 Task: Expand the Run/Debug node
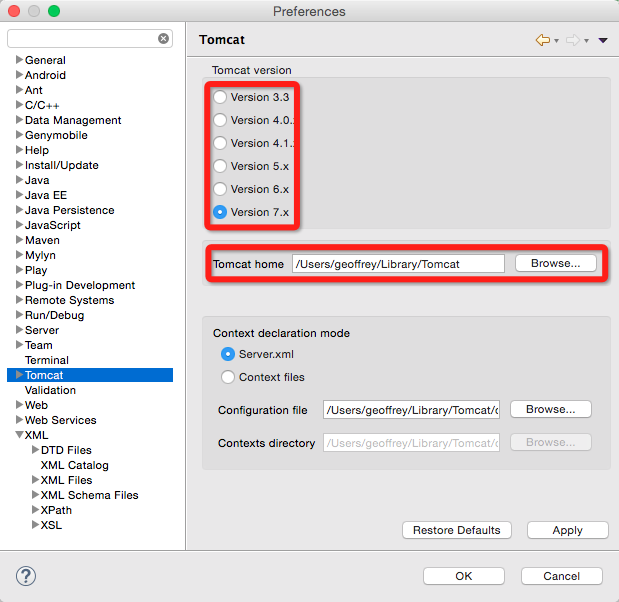(x=19, y=315)
